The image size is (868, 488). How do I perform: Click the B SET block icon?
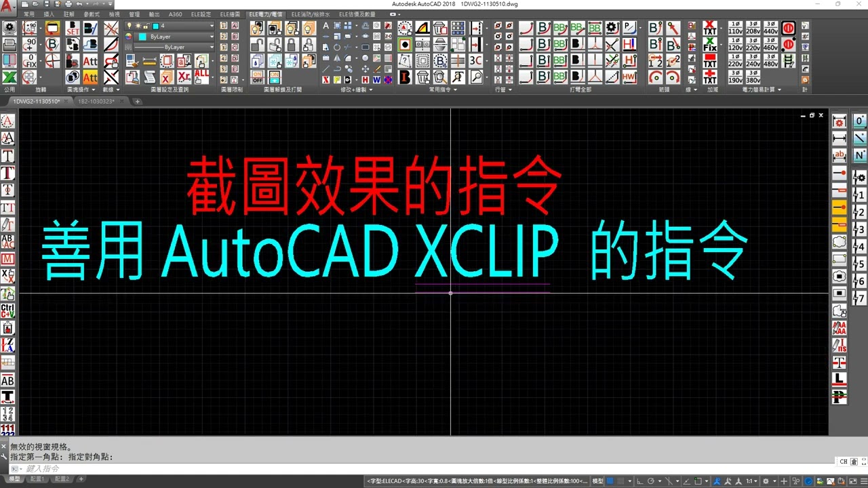pyautogui.click(x=73, y=28)
